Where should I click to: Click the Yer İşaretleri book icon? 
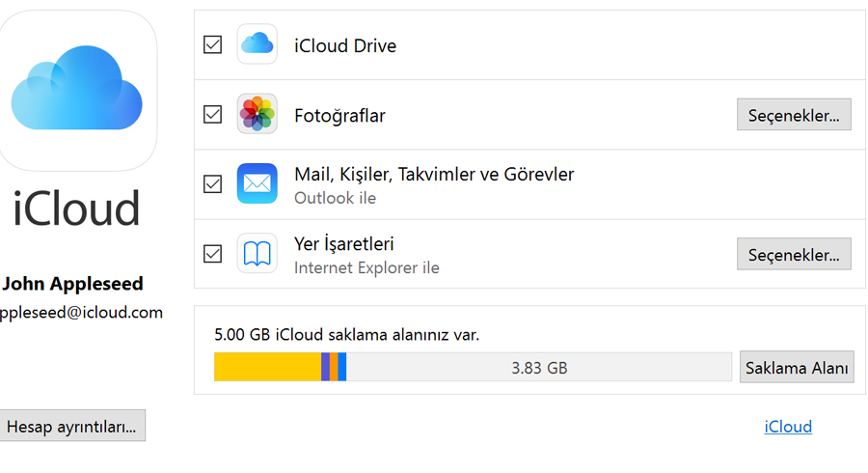pyautogui.click(x=257, y=253)
